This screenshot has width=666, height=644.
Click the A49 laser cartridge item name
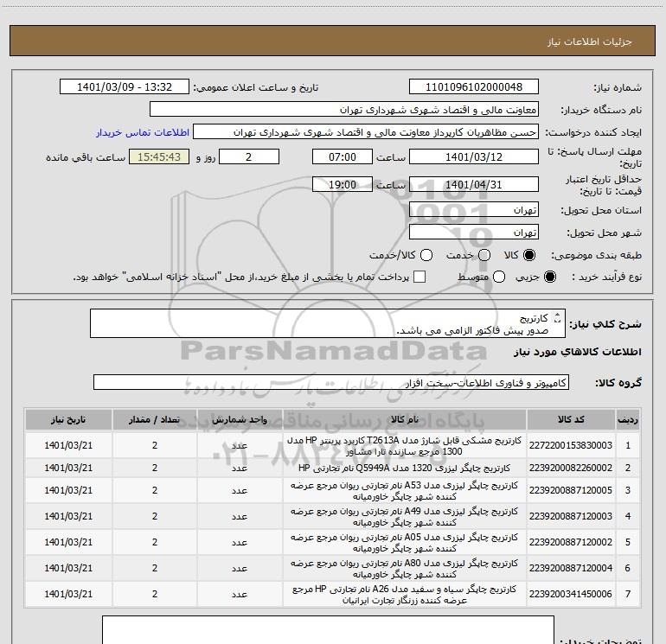point(405,517)
